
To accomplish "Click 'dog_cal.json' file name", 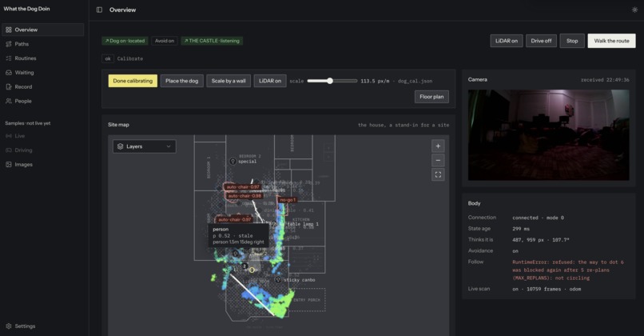I will [415, 81].
